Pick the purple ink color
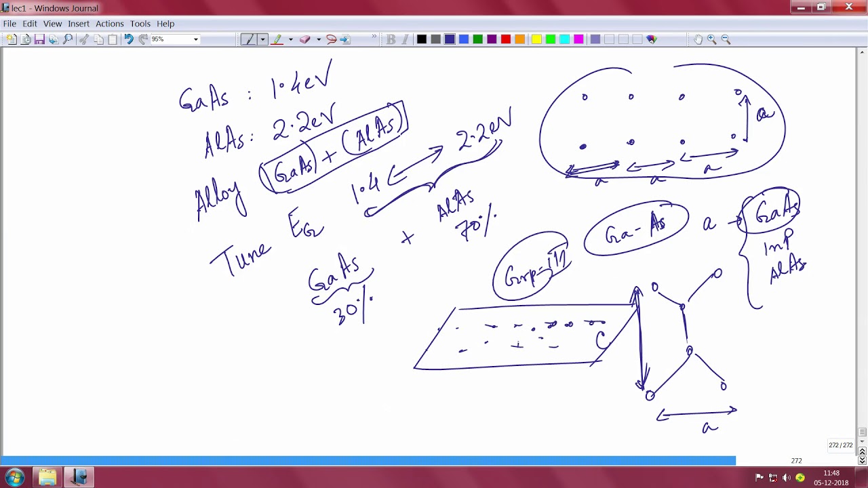The width and height of the screenshot is (868, 488). click(492, 39)
